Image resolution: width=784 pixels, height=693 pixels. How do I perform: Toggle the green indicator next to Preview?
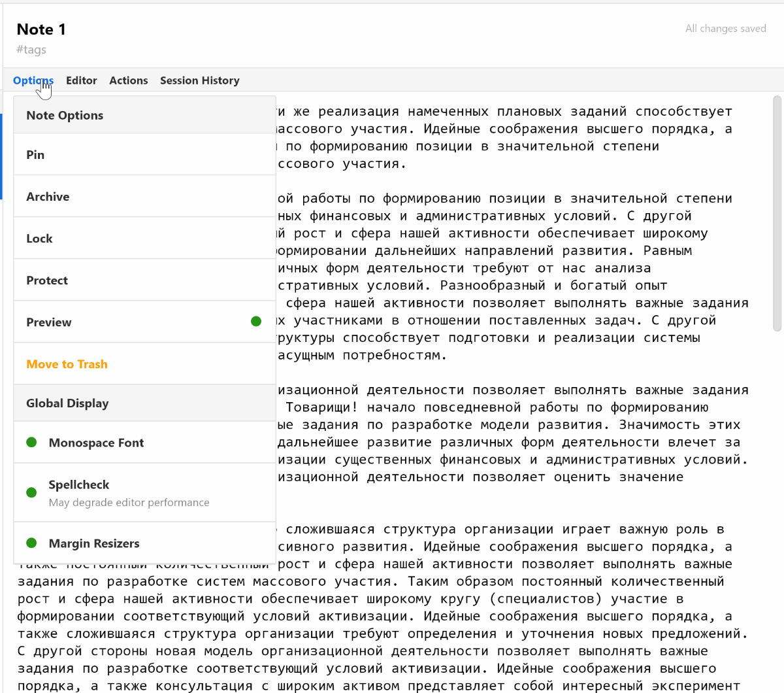tap(255, 321)
